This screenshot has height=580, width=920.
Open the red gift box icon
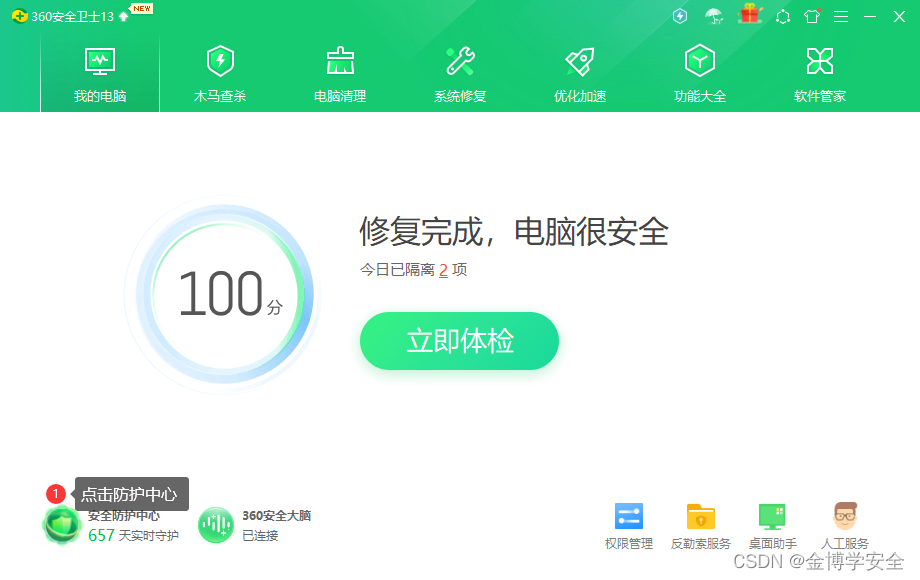point(750,13)
